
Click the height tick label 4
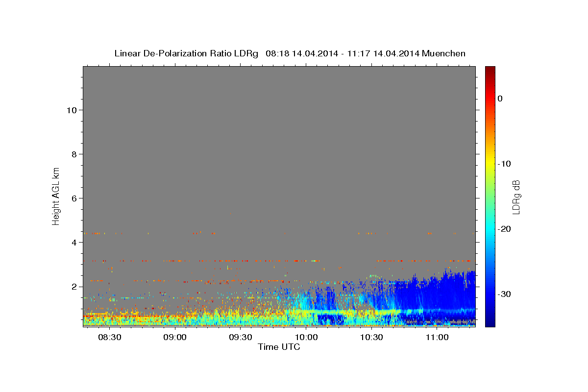click(73, 243)
